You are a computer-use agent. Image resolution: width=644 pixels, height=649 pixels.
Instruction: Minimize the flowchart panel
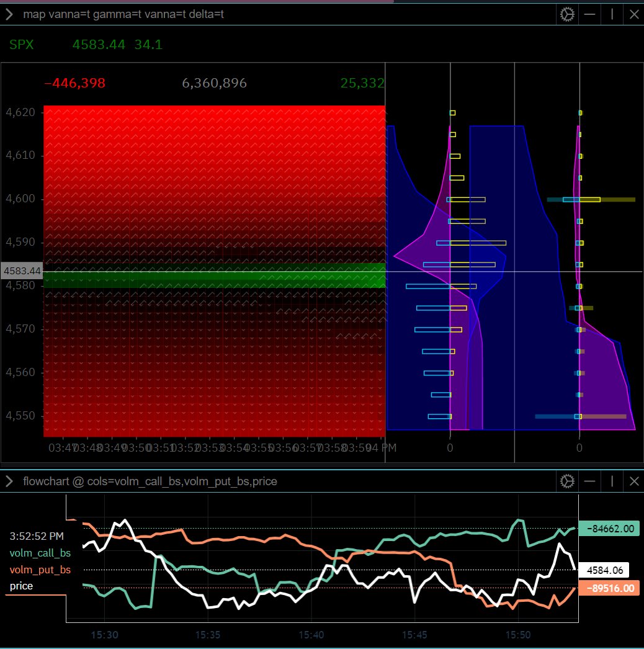coord(589,481)
